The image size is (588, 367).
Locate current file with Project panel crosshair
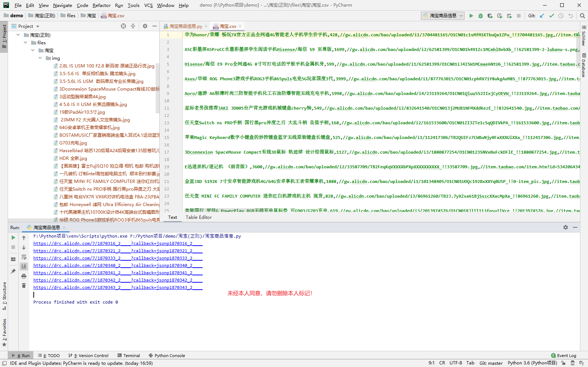point(123,26)
